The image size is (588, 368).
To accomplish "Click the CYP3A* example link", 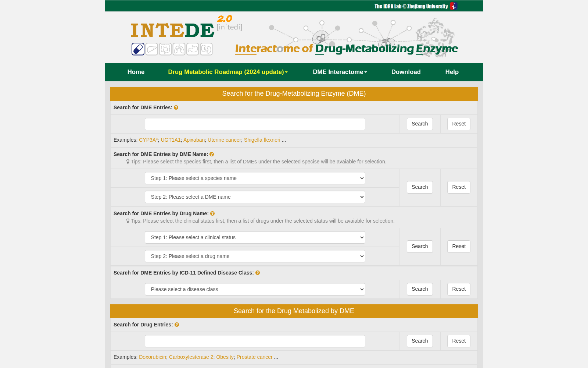I will [148, 140].
